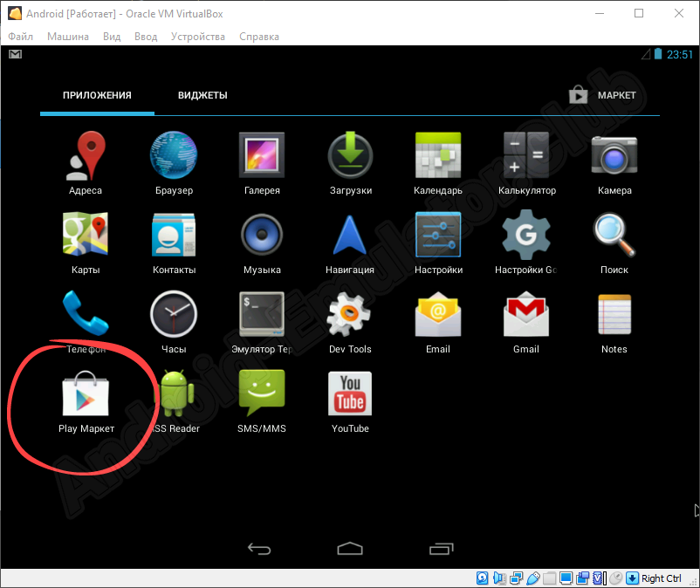
Task: Launch the Gmail app
Action: [526, 322]
